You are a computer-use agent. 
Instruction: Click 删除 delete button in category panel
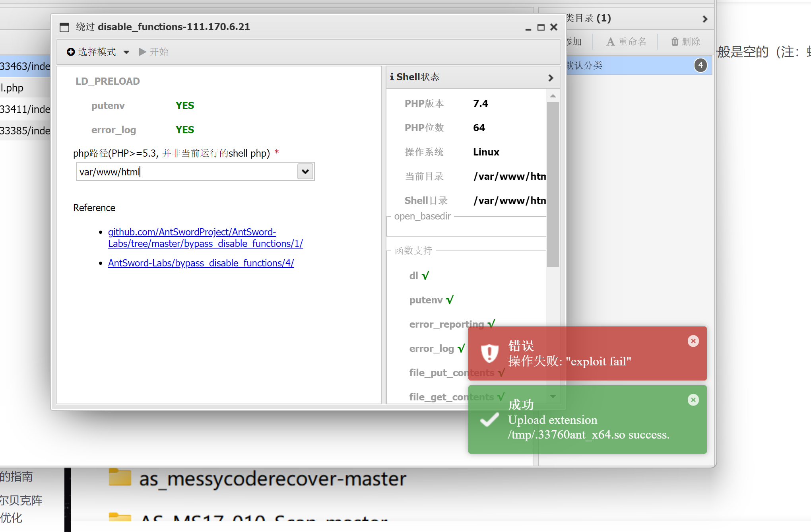(x=686, y=41)
